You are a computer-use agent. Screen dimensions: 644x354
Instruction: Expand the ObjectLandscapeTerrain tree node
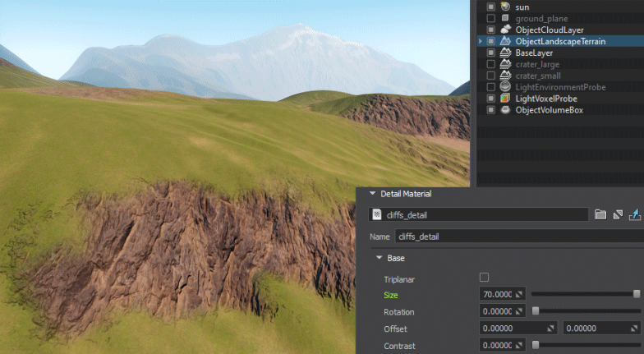(481, 41)
